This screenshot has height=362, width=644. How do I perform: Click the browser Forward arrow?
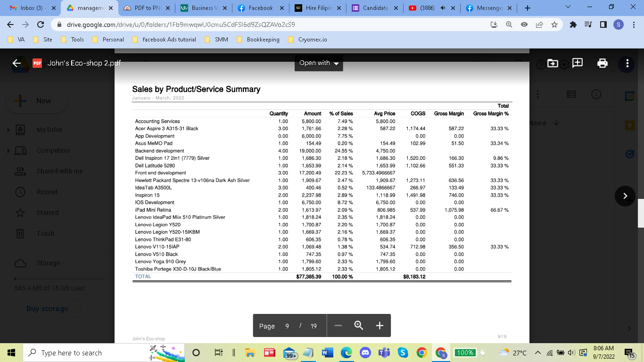tap(26, 25)
